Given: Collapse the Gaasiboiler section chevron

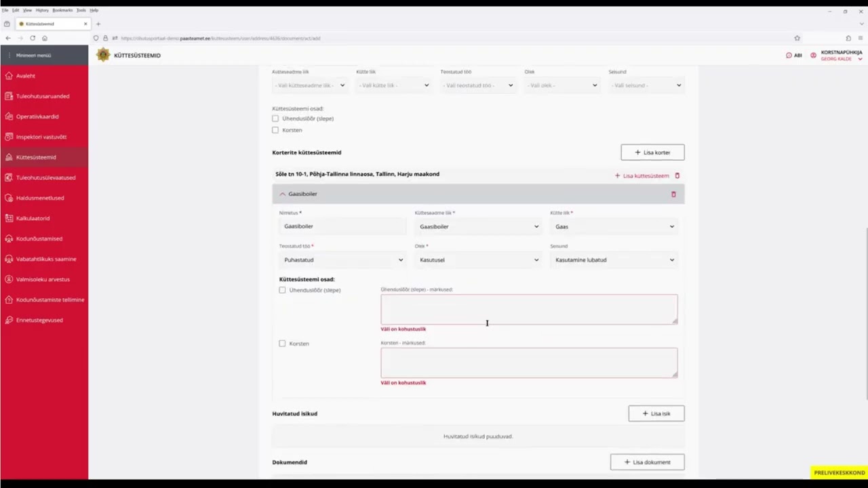Looking at the screenshot, I should tap(283, 194).
